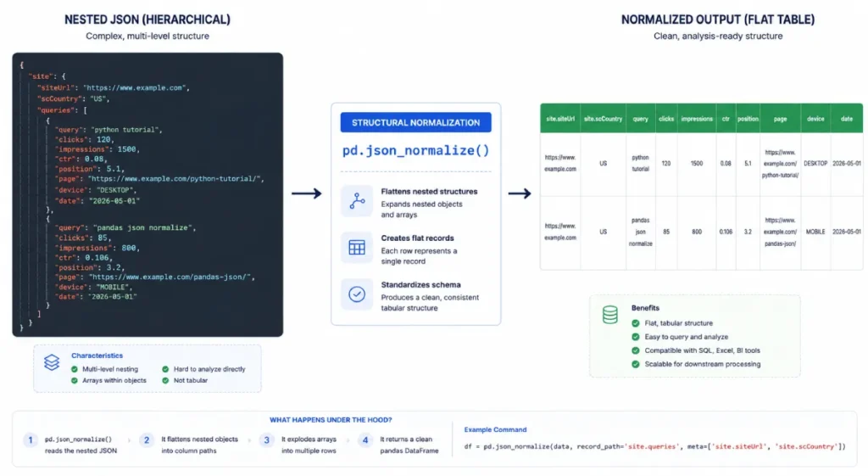Click the Characteristics heading
This screenshot has width=868, height=476.
97,356
